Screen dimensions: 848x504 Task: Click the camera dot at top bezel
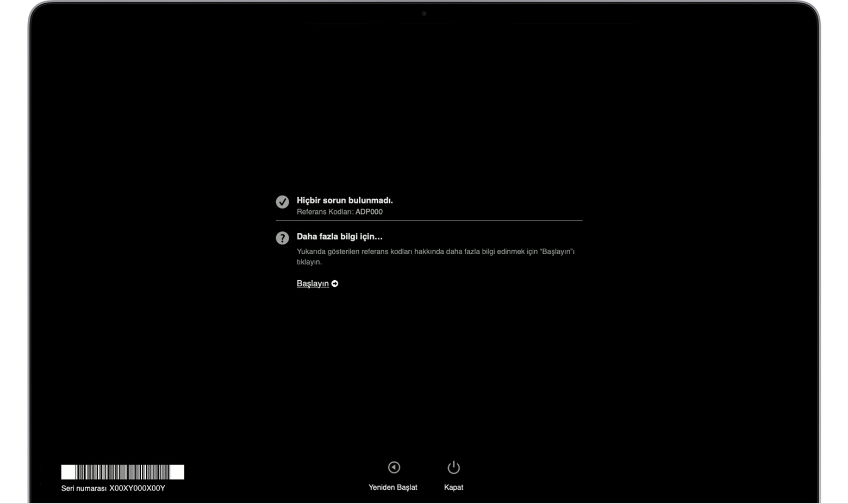pyautogui.click(x=424, y=14)
